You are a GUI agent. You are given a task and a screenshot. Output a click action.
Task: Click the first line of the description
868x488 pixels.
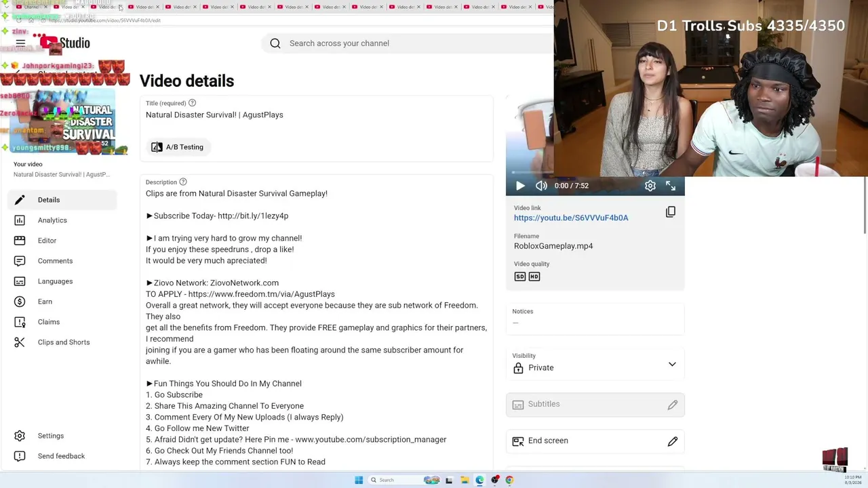237,194
